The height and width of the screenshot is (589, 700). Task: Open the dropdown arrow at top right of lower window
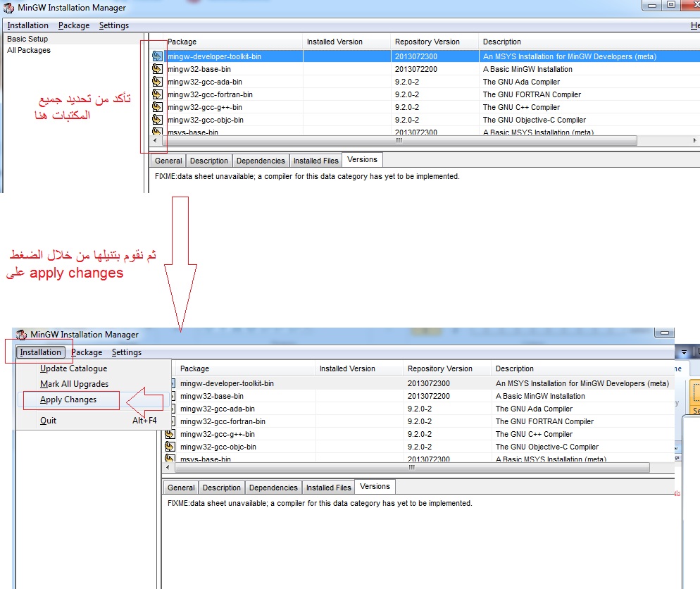point(684,351)
